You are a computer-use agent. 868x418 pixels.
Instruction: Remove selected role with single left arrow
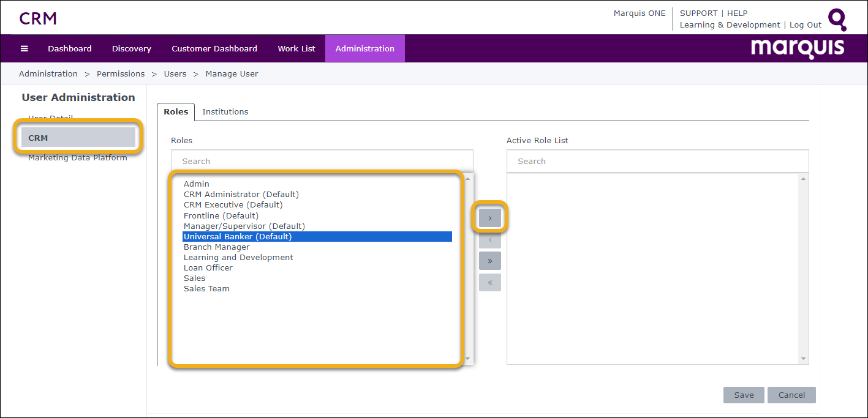(x=490, y=239)
